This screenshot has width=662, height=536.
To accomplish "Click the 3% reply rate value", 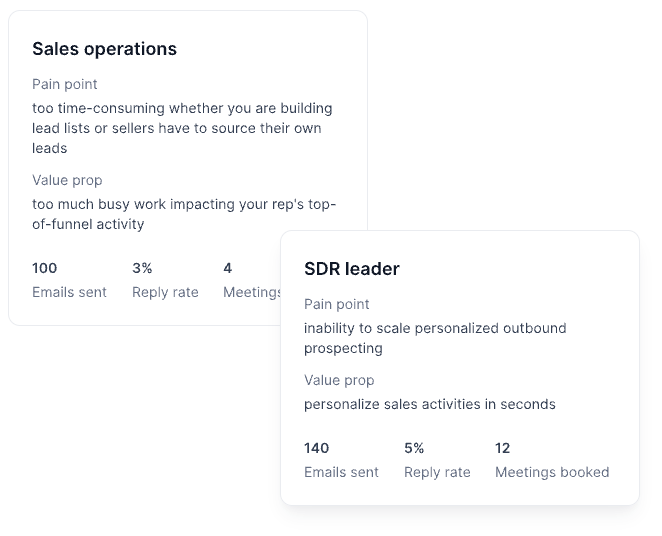I will click(142, 268).
